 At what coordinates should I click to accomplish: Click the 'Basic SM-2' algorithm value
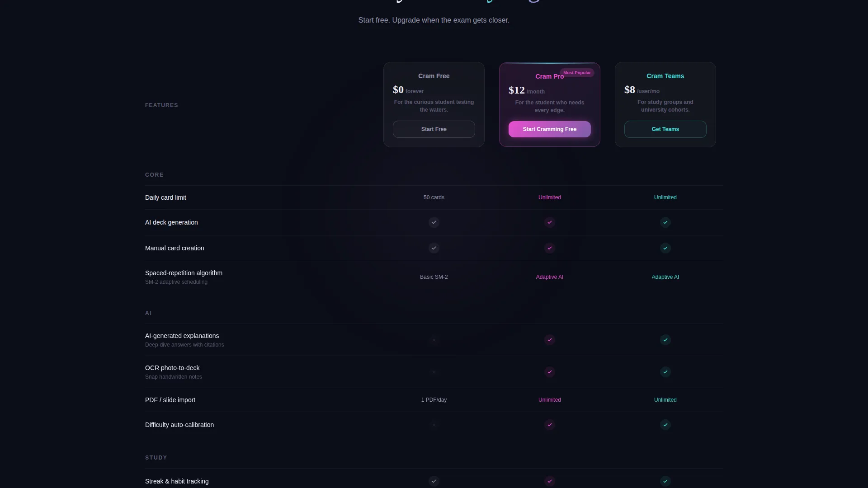coord(434,277)
